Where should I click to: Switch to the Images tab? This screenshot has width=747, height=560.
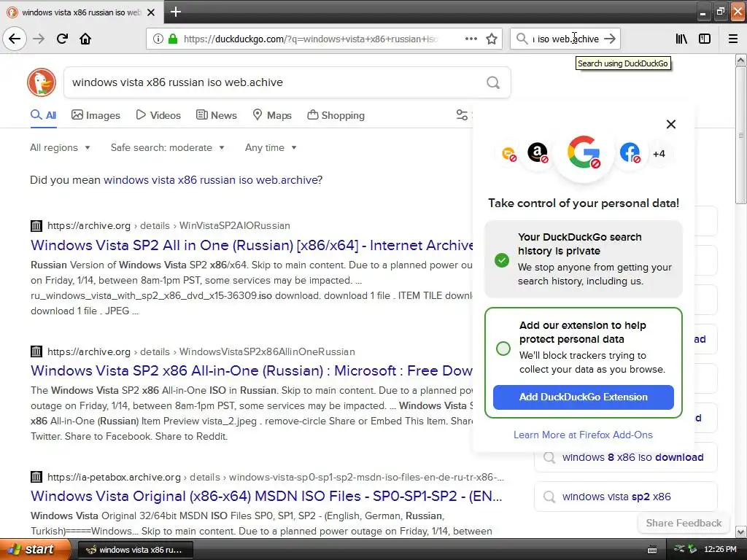[96, 115]
